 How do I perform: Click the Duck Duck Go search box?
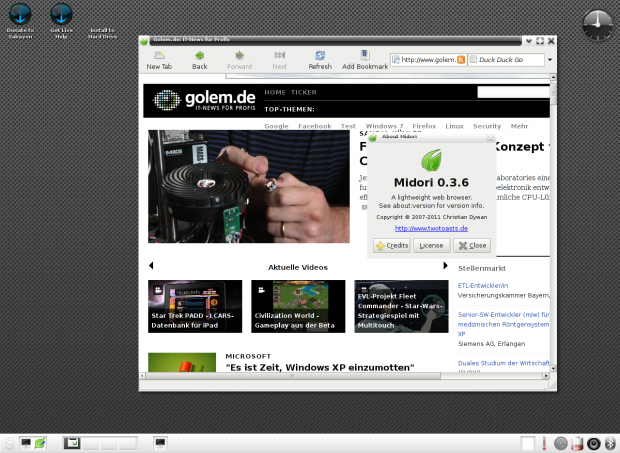[x=506, y=60]
